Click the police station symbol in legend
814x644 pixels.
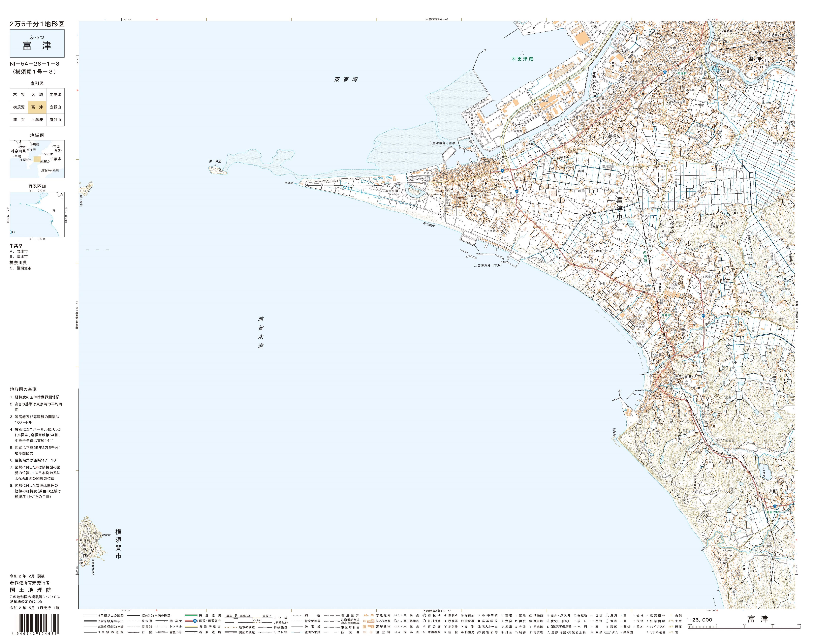tap(463, 621)
